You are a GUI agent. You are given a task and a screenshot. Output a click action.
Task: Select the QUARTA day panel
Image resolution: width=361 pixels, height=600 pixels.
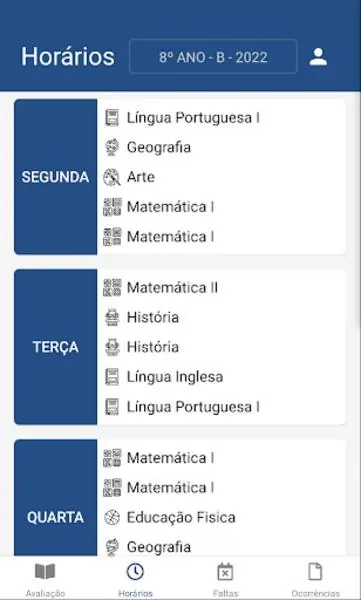pos(56,497)
